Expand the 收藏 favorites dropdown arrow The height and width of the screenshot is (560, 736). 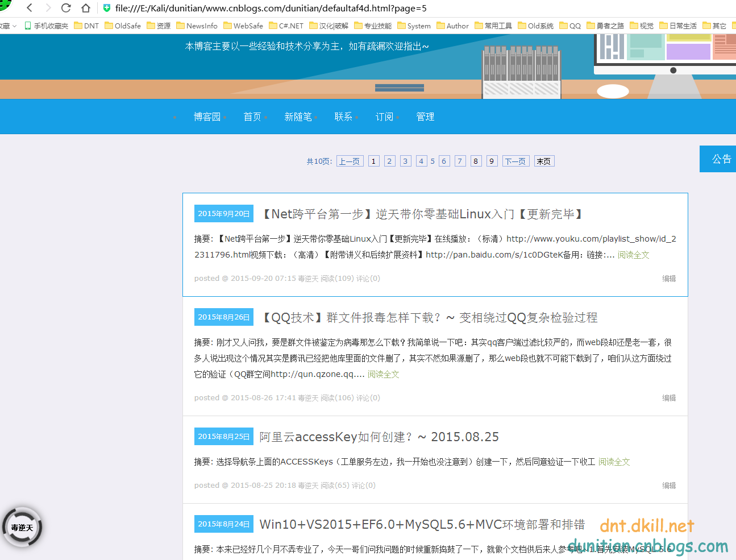[14, 26]
